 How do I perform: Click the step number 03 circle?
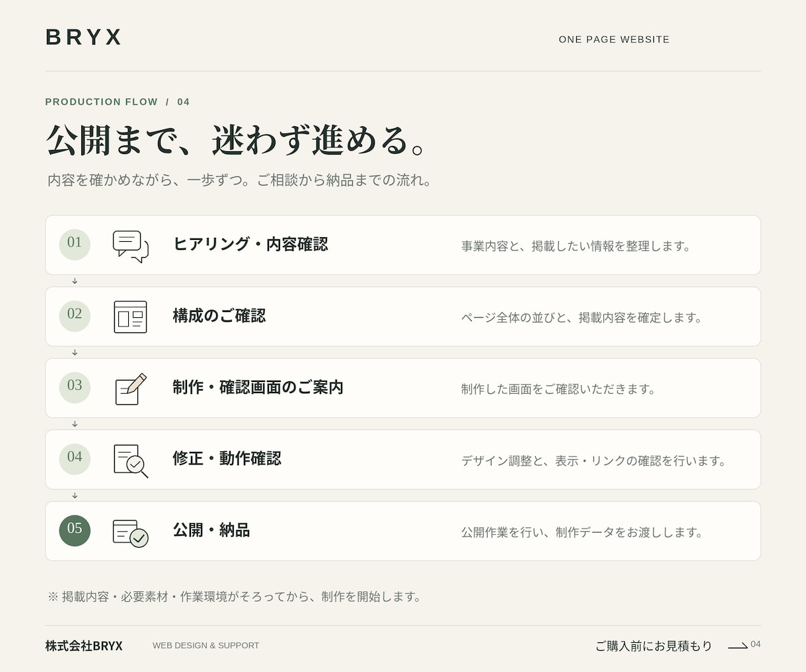click(75, 387)
